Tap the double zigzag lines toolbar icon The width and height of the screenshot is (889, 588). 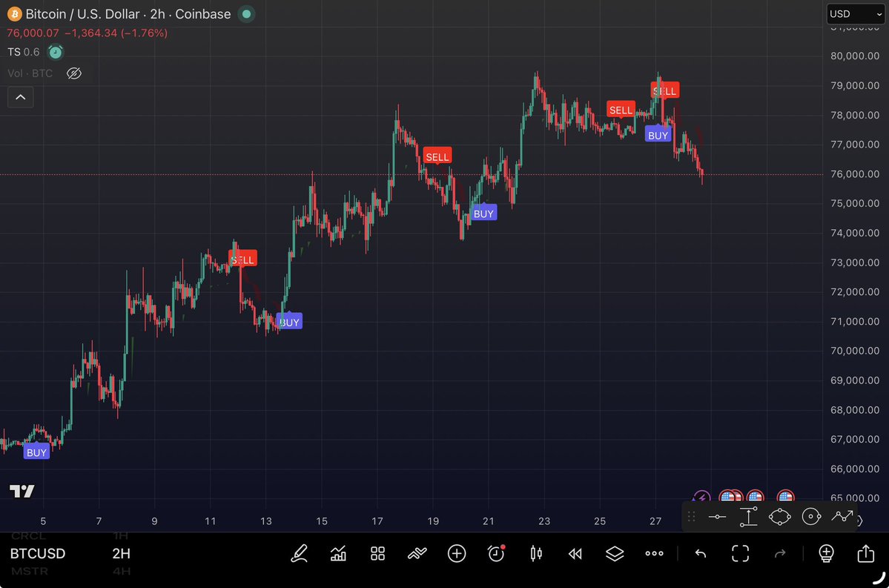[x=417, y=553]
